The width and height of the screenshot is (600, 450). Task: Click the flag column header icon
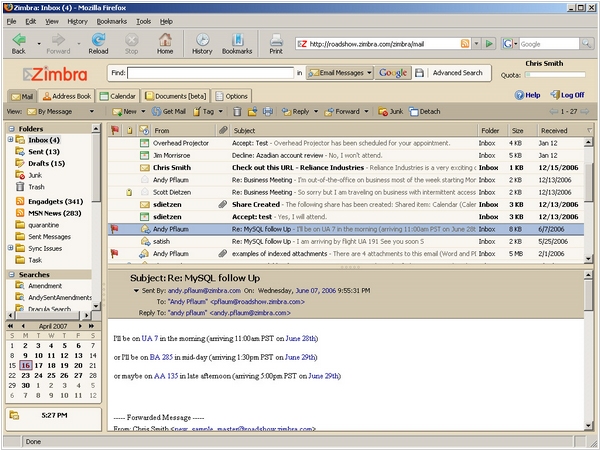[x=114, y=130]
